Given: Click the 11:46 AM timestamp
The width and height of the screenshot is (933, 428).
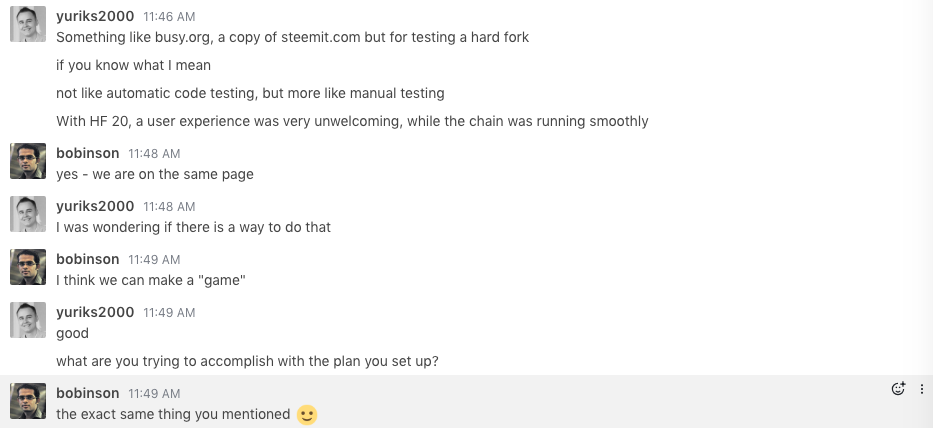Looking at the screenshot, I should point(169,17).
